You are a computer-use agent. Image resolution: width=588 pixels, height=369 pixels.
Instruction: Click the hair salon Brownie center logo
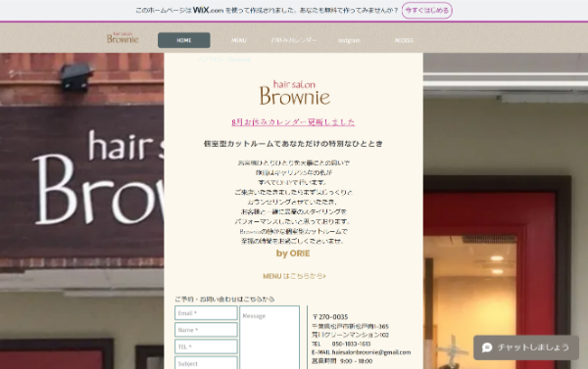coord(295,93)
